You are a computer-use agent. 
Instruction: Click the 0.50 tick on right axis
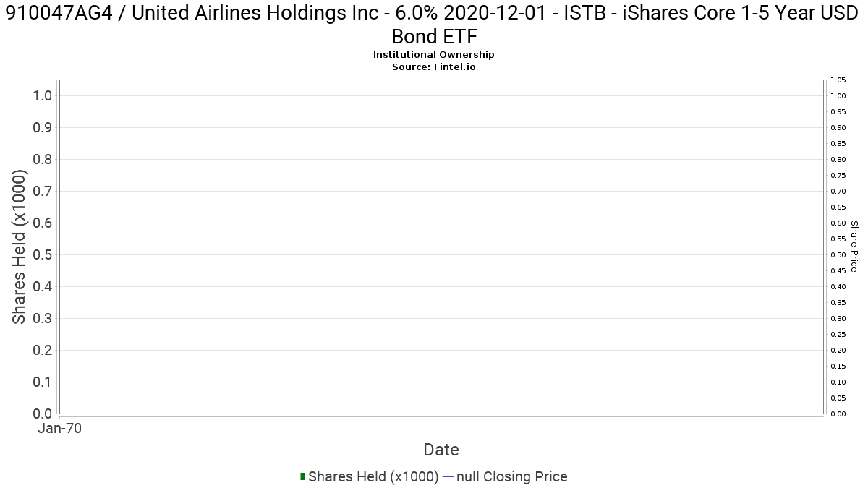pyautogui.click(x=838, y=254)
